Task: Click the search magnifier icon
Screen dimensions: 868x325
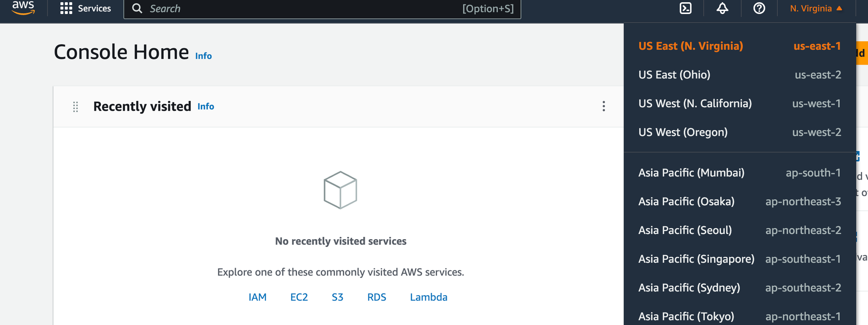Action: click(x=137, y=9)
